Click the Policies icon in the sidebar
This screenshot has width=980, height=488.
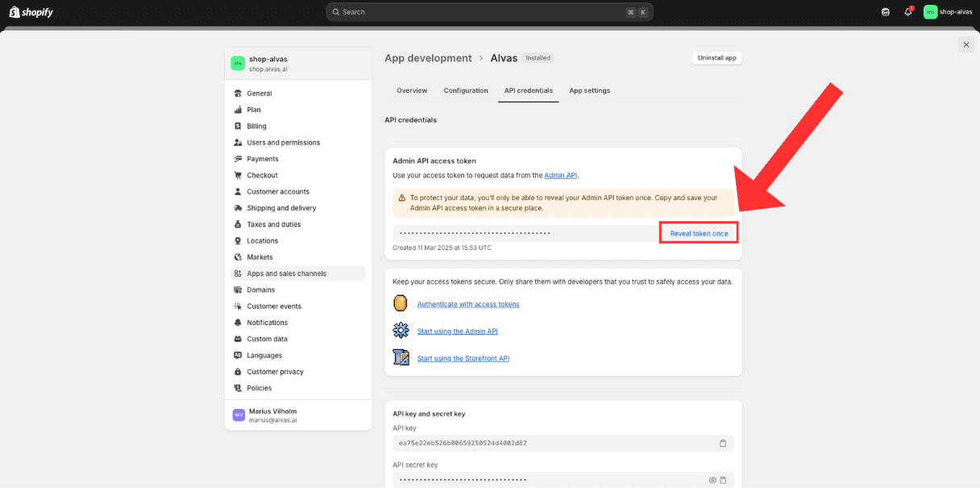[x=238, y=388]
